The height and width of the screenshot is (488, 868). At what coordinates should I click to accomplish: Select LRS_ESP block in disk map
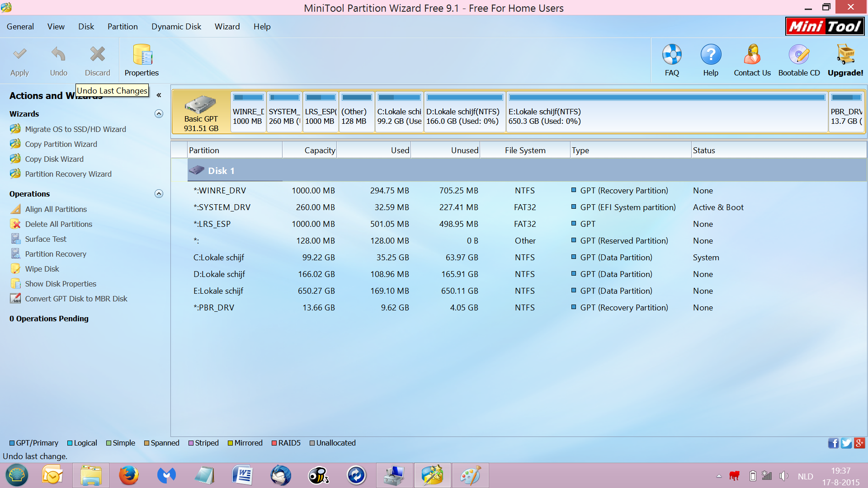click(x=321, y=112)
